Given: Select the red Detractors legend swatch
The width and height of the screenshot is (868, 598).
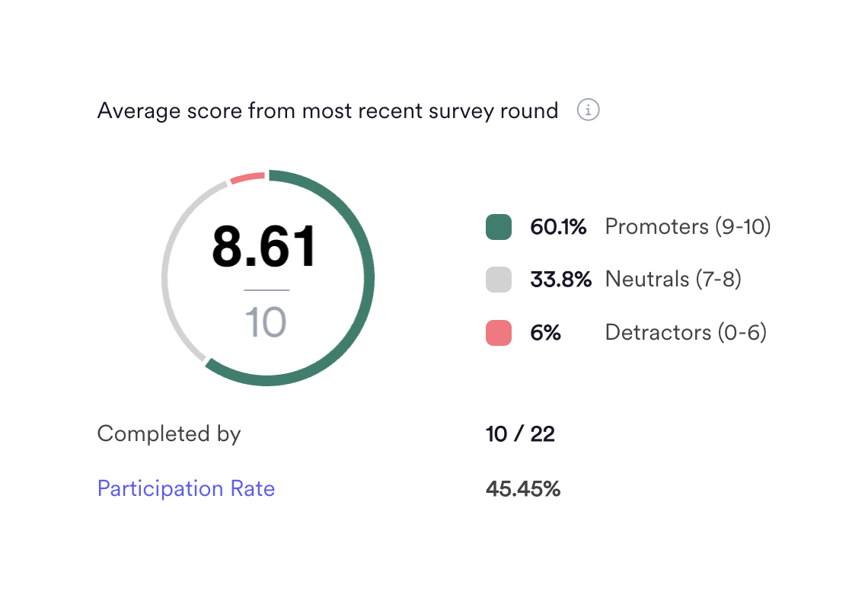Looking at the screenshot, I should coord(498,333).
